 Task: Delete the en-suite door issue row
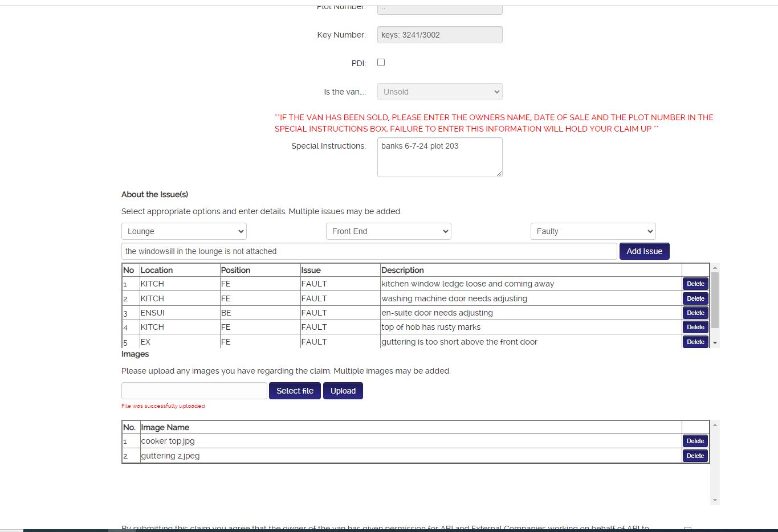pos(695,313)
